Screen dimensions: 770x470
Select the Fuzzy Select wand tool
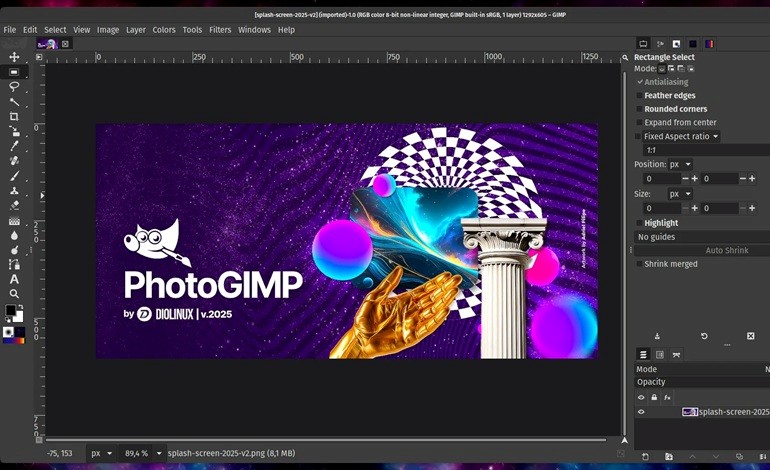point(14,102)
